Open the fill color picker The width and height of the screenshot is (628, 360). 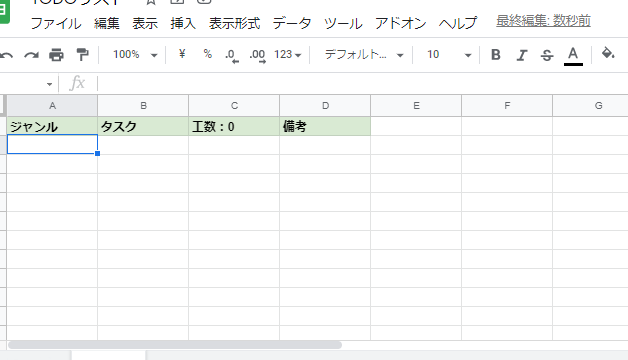[x=608, y=54]
